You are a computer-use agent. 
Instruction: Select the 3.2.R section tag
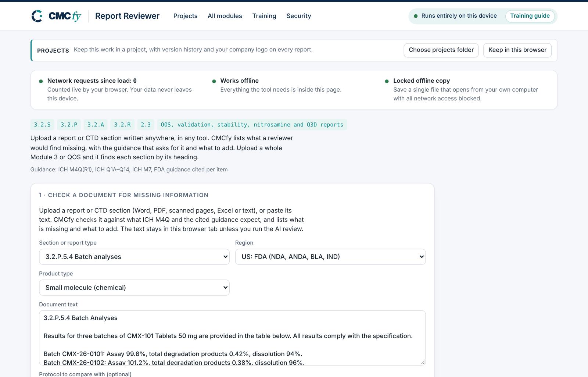point(122,125)
